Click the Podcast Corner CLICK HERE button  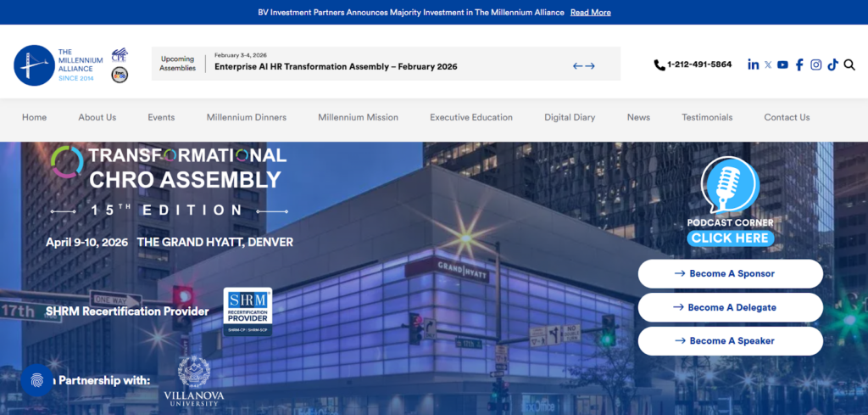(730, 238)
